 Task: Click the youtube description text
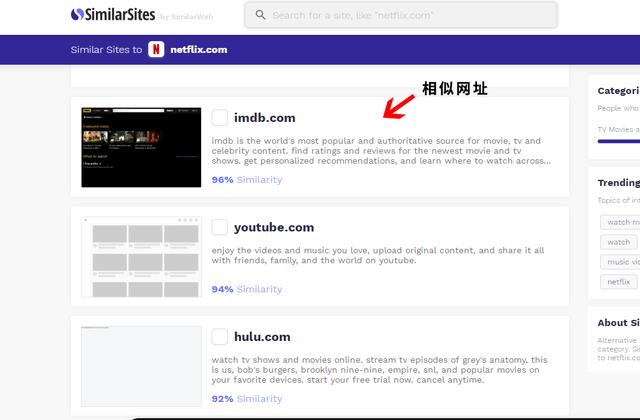click(x=378, y=255)
